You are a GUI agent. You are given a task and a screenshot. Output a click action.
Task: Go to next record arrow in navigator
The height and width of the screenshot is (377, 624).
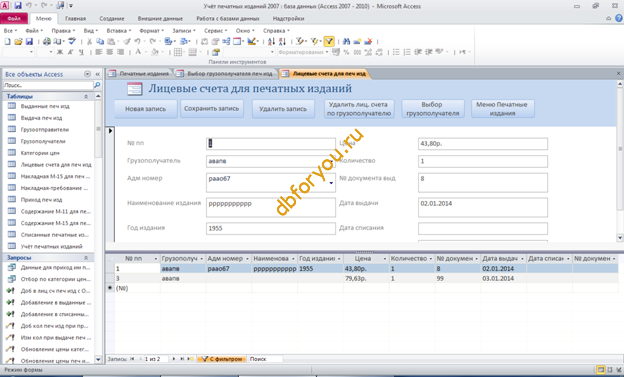pos(174,359)
